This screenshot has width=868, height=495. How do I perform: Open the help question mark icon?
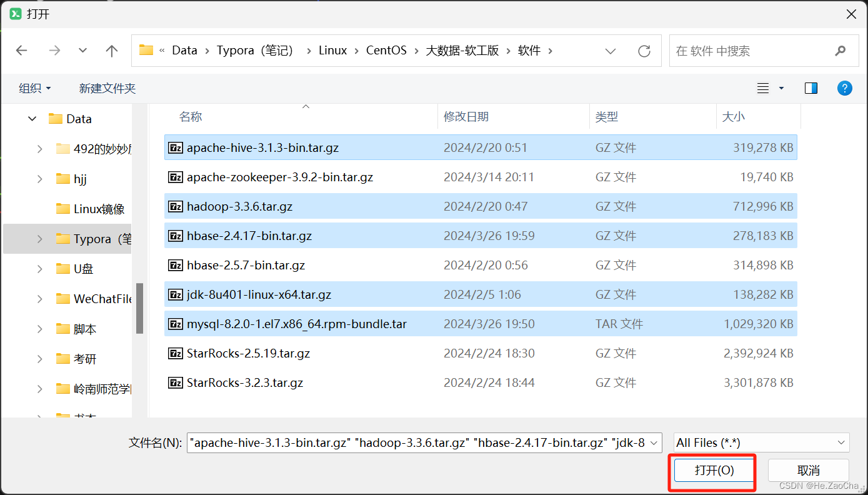pos(845,88)
